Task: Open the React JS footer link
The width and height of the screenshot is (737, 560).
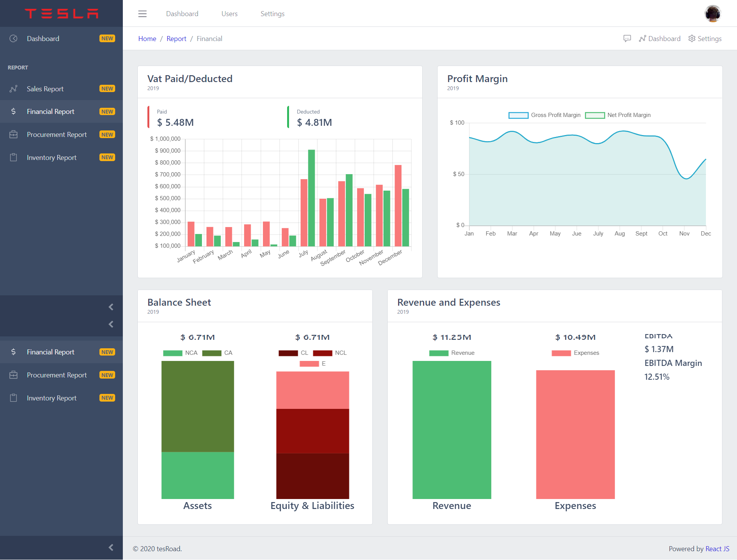Action: pos(717,548)
